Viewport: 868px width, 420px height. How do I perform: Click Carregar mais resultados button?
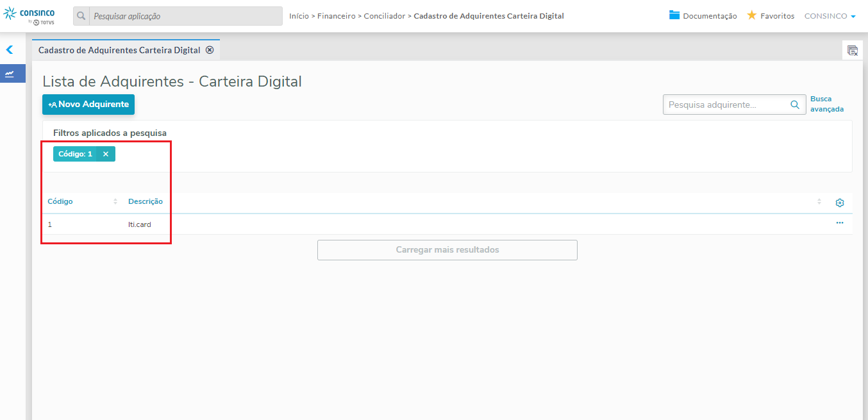click(447, 250)
